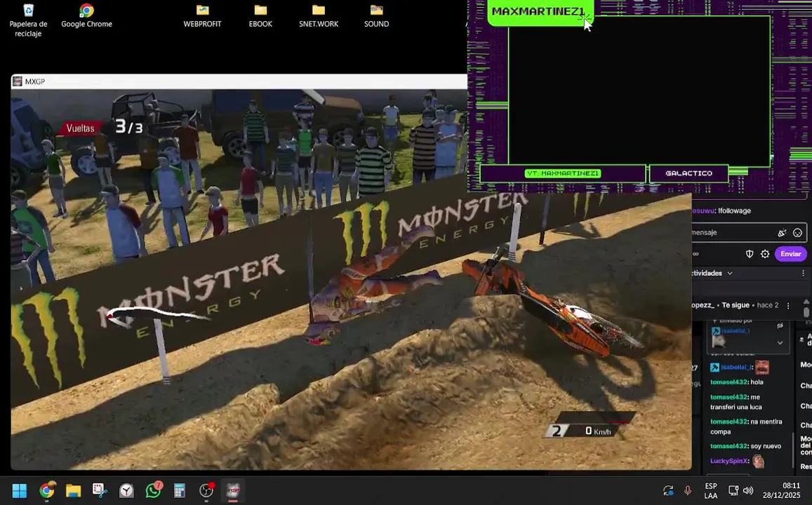Open the EBOOK desktop folder
The height and width of the screenshot is (505, 812).
(x=260, y=16)
